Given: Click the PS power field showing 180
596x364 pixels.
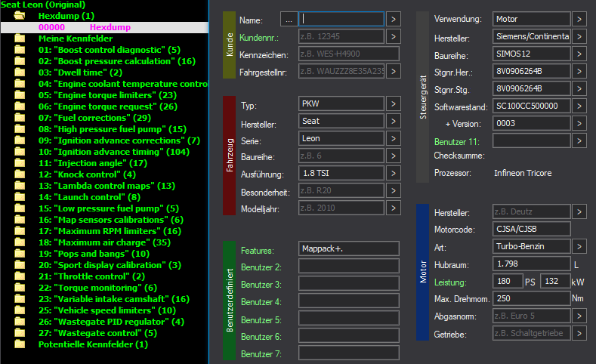Looking at the screenshot, I should coord(508,281).
